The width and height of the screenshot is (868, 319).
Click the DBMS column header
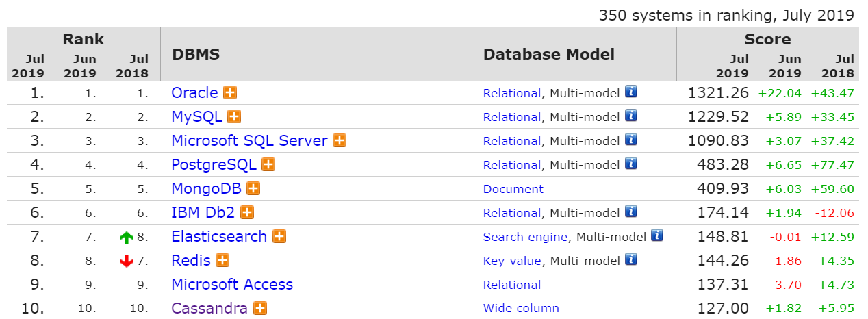tap(196, 54)
